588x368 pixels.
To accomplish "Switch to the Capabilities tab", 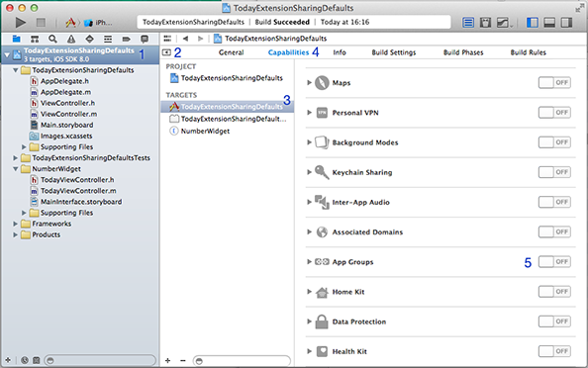I will 288,52.
